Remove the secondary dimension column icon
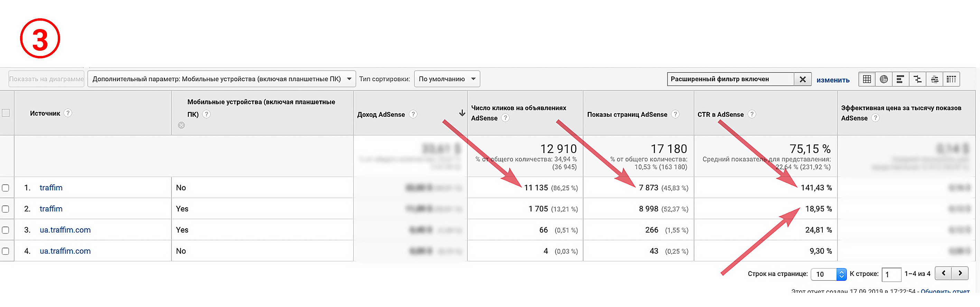 181,125
